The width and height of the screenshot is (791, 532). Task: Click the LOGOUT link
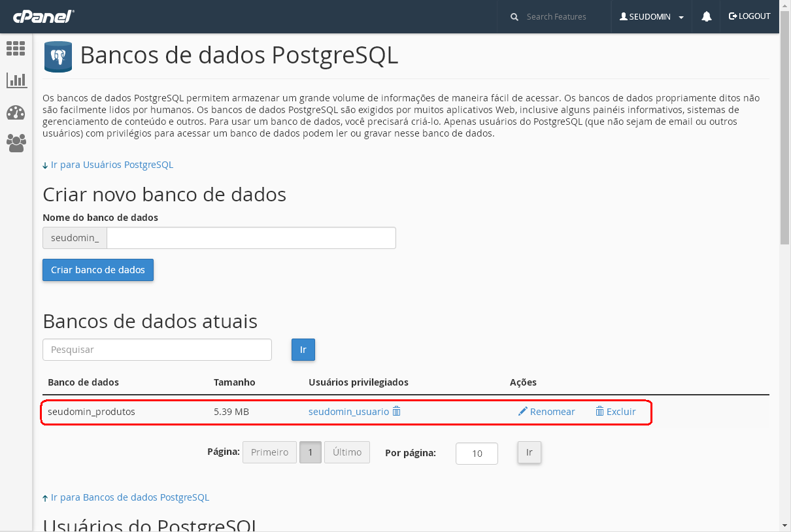click(750, 16)
